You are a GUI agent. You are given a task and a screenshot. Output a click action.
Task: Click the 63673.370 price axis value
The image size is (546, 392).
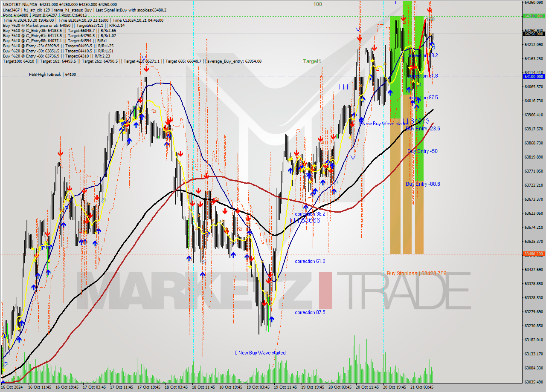(x=534, y=199)
